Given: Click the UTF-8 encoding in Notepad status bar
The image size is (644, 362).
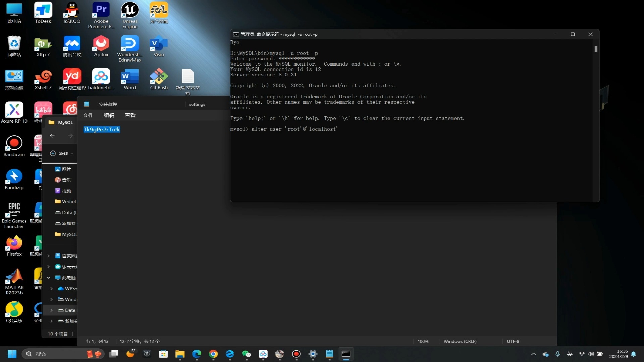Looking at the screenshot, I should pyautogui.click(x=513, y=341).
